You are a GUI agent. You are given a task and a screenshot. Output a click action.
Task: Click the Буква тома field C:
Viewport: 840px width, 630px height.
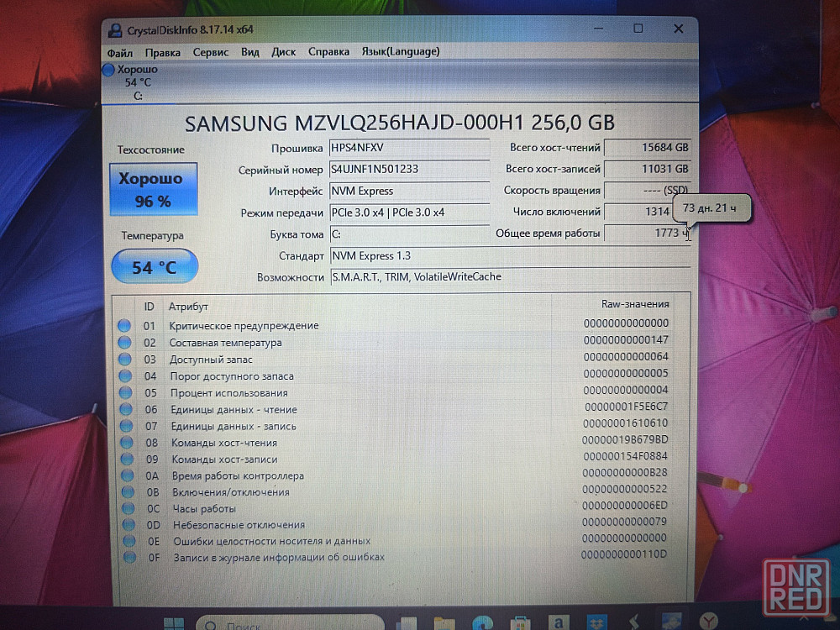(409, 234)
